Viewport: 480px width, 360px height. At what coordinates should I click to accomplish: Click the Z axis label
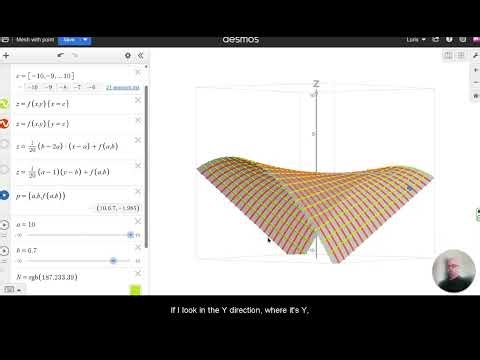pos(316,83)
